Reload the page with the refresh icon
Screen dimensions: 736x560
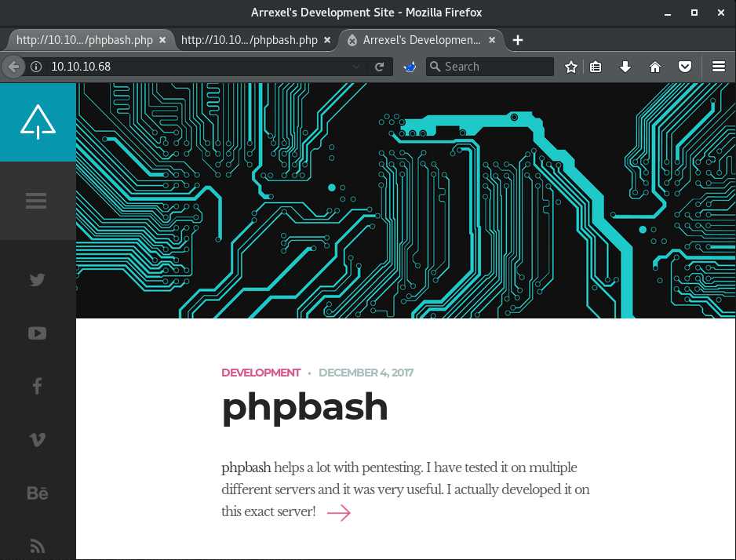(381, 67)
